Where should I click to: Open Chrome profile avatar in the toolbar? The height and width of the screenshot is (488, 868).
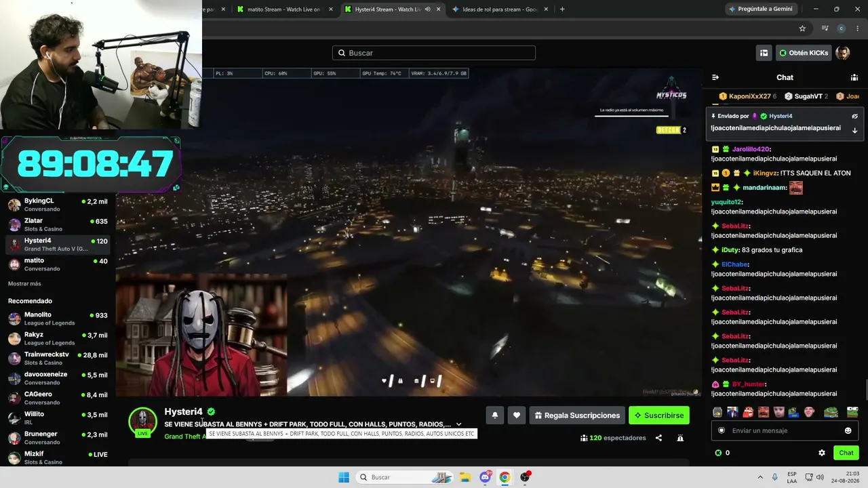(x=842, y=28)
